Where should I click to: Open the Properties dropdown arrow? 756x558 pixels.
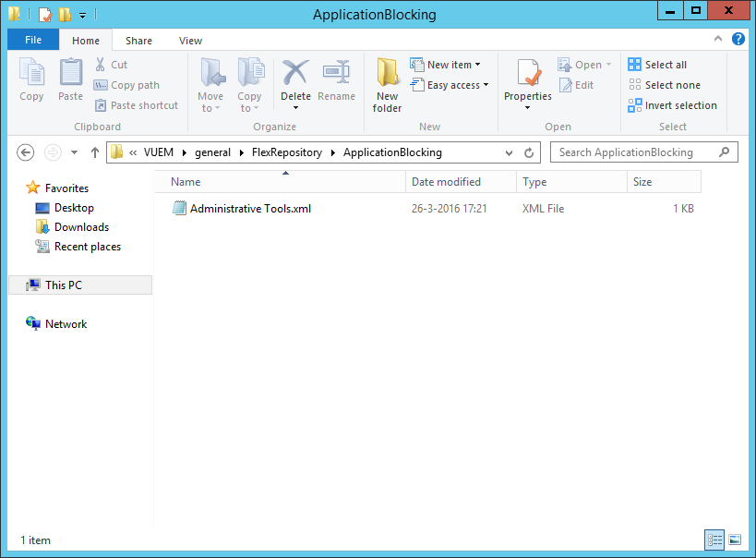tap(527, 108)
